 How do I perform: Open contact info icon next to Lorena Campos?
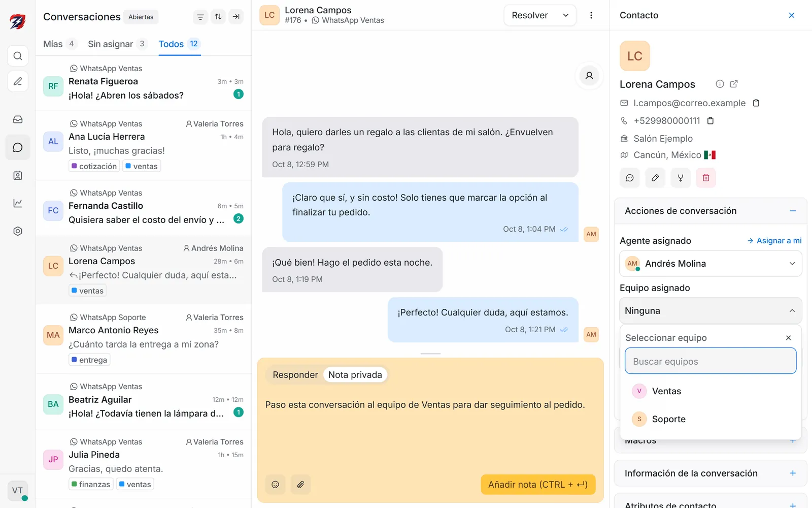720,84
